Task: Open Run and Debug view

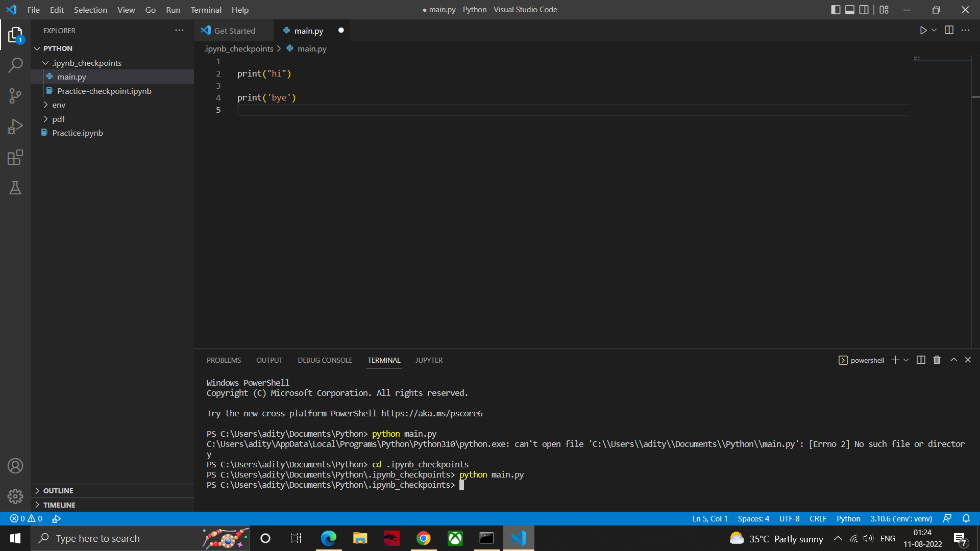Action: [x=15, y=126]
